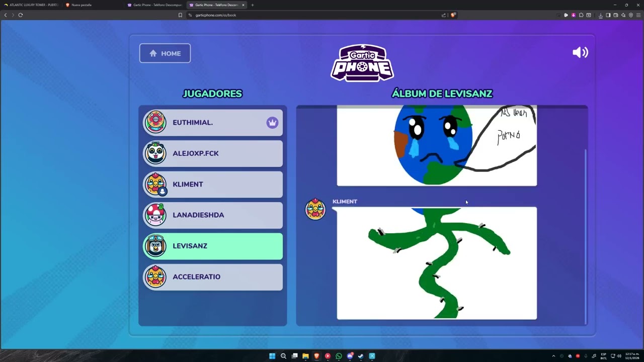Switch to the inactive Gartic Phone tab

coord(155,5)
